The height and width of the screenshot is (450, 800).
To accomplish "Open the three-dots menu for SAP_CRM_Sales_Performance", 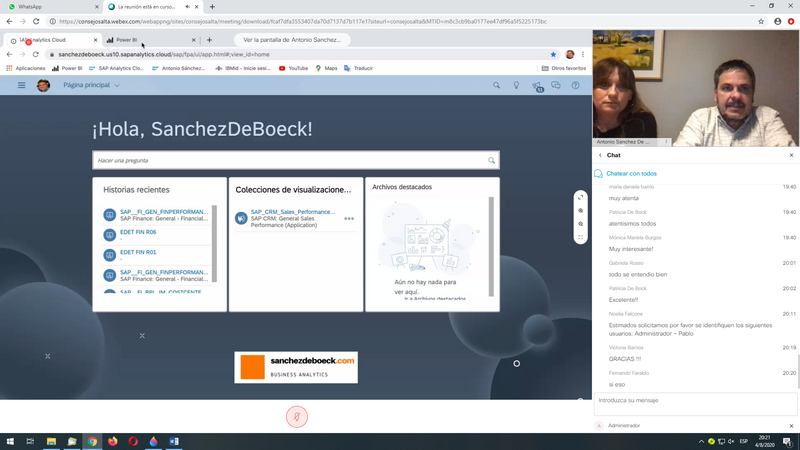I will (x=349, y=218).
